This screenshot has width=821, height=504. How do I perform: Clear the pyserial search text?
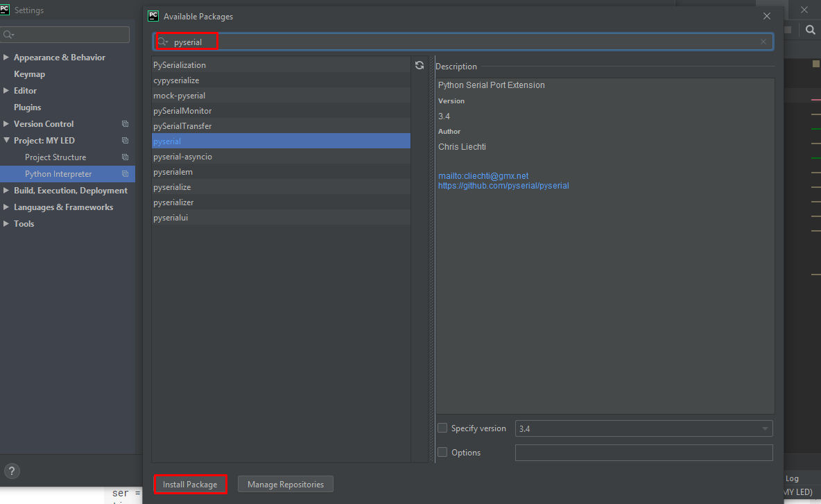(x=763, y=42)
